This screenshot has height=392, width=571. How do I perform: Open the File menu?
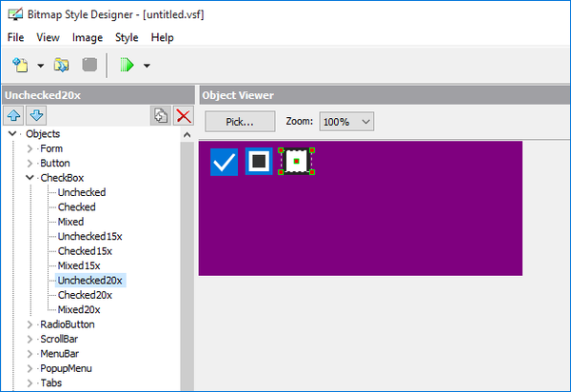[x=15, y=37]
